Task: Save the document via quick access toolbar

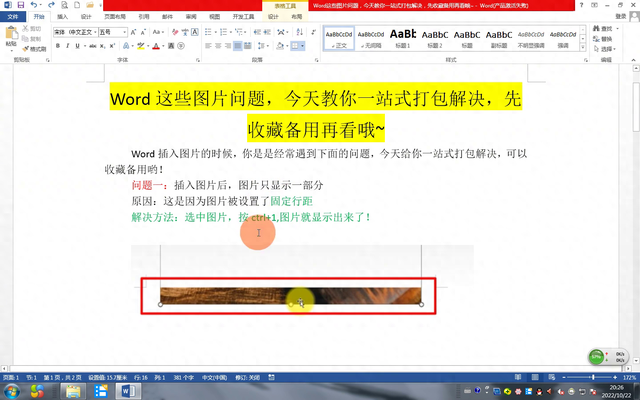Action: tap(20, 5)
